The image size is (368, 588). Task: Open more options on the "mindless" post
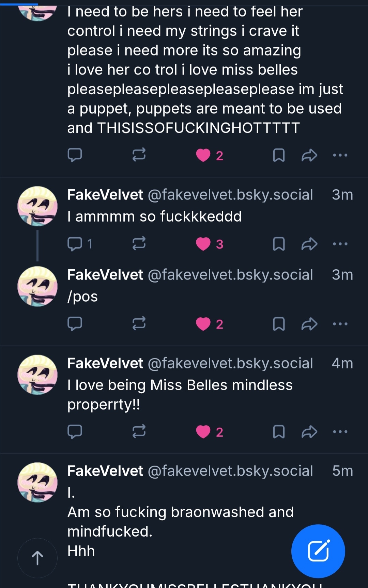click(x=340, y=432)
